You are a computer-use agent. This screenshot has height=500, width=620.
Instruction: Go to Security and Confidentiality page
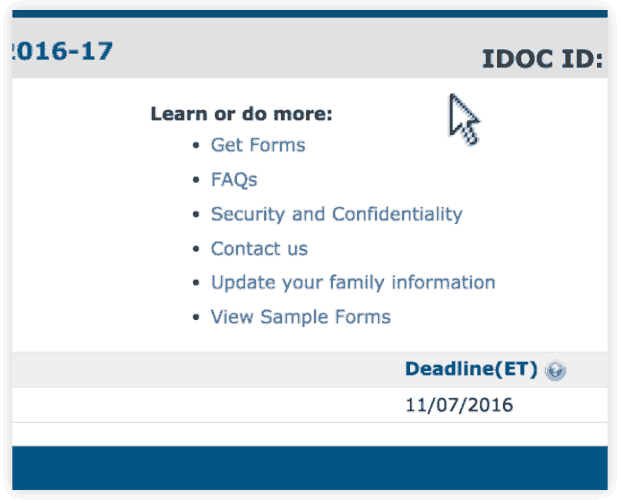pos(336,214)
